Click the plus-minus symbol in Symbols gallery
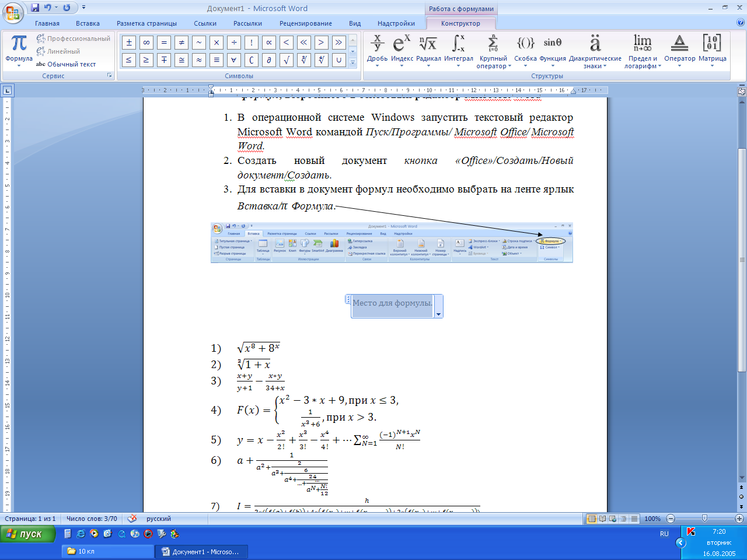747x560 pixels. click(129, 43)
